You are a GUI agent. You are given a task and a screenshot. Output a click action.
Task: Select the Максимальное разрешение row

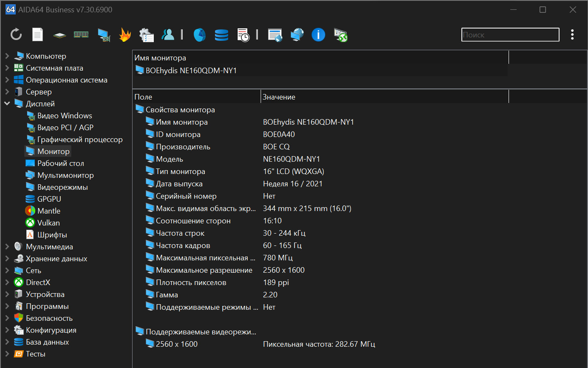coord(204,270)
